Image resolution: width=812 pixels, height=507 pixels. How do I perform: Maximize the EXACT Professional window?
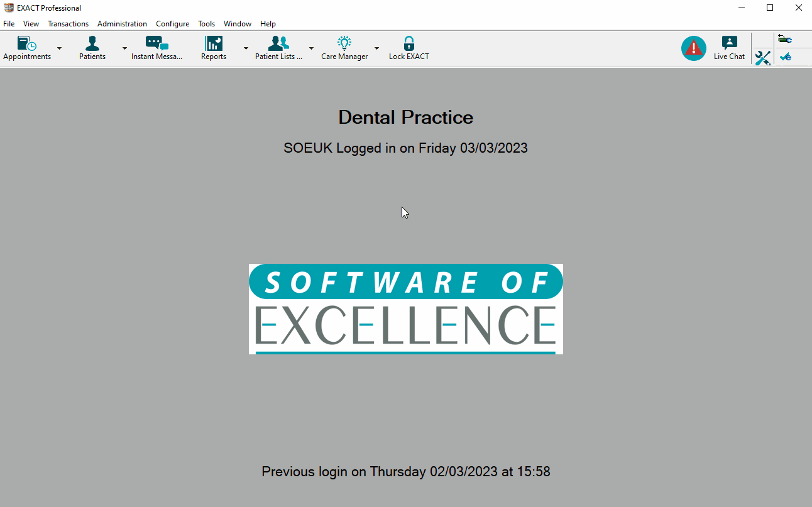pyautogui.click(x=770, y=8)
